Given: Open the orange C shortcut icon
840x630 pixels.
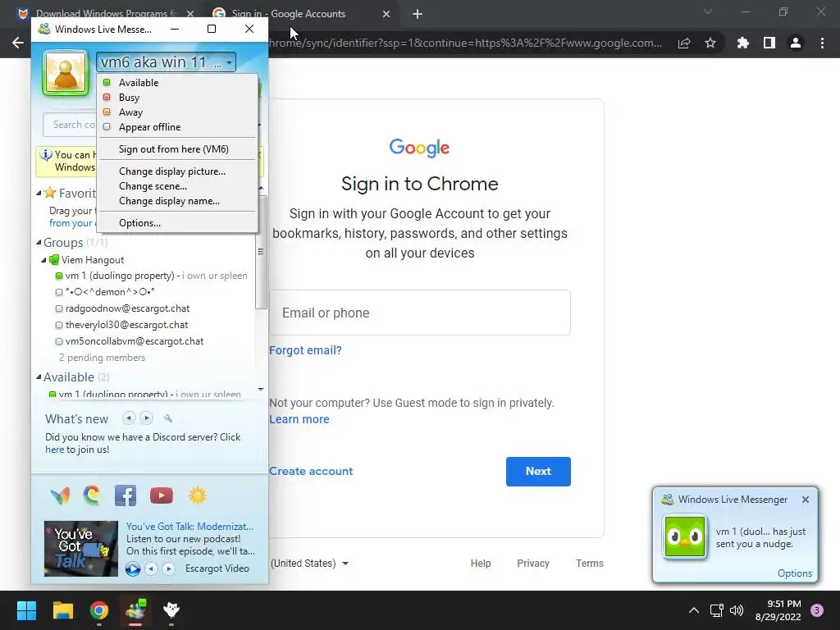Looking at the screenshot, I should (x=92, y=495).
